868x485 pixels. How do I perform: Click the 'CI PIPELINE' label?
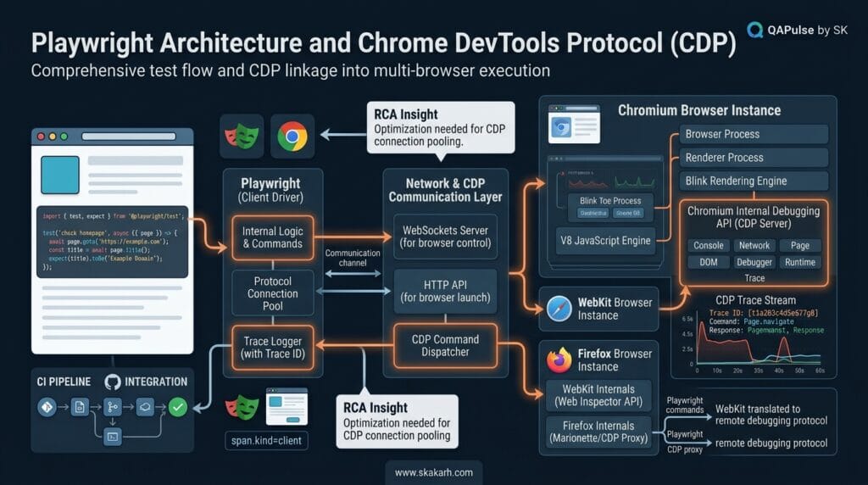[64, 382]
